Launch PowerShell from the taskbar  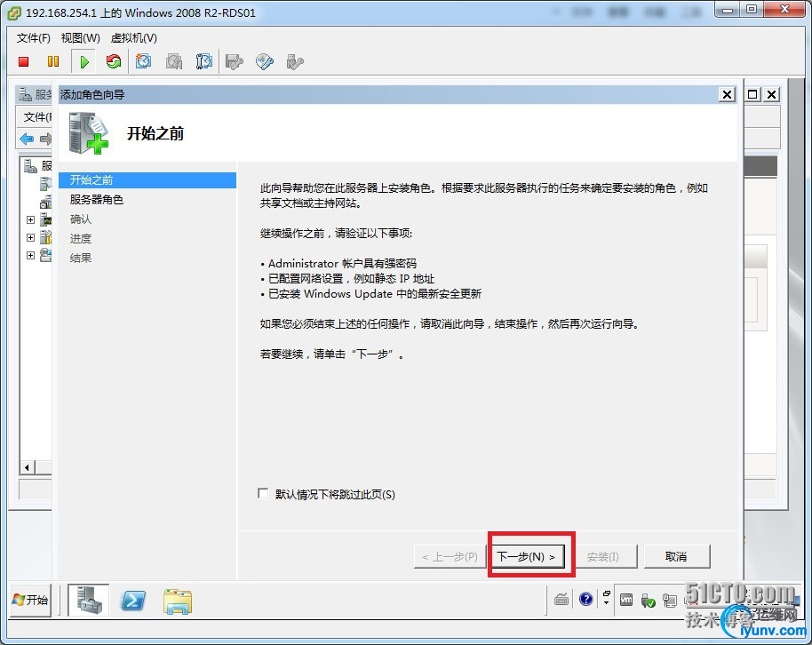point(133,601)
